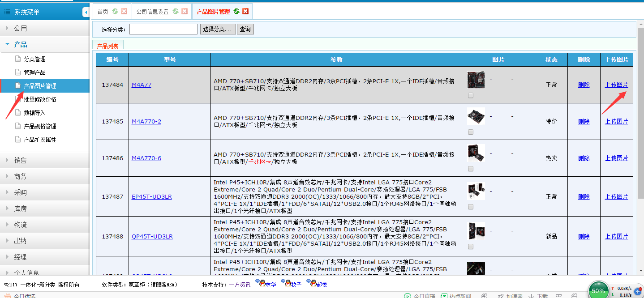
Task: Tick the image checkbox in row 137486
Action: [x=470, y=169]
